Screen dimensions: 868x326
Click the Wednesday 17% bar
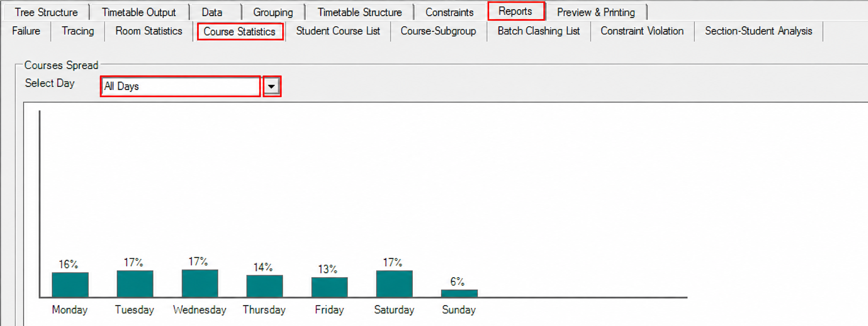point(200,283)
